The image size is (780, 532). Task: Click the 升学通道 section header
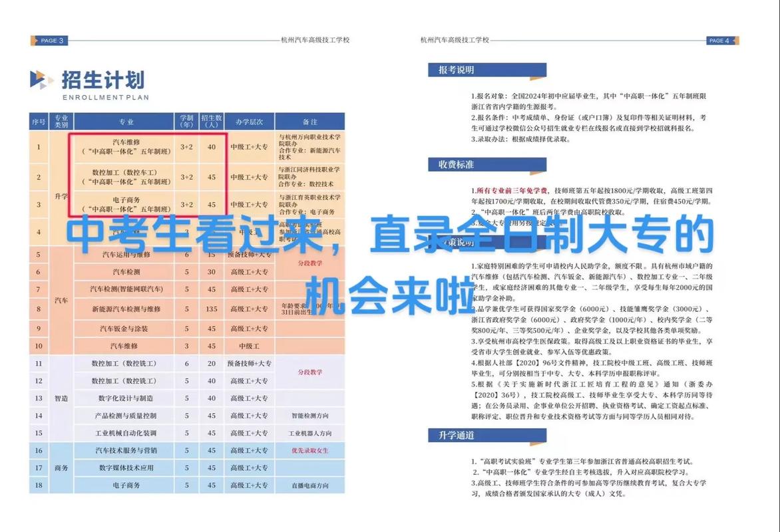point(487,436)
